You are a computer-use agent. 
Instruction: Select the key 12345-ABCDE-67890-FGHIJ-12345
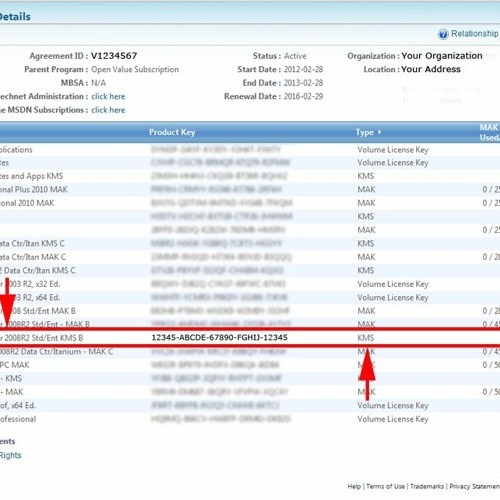click(x=219, y=338)
